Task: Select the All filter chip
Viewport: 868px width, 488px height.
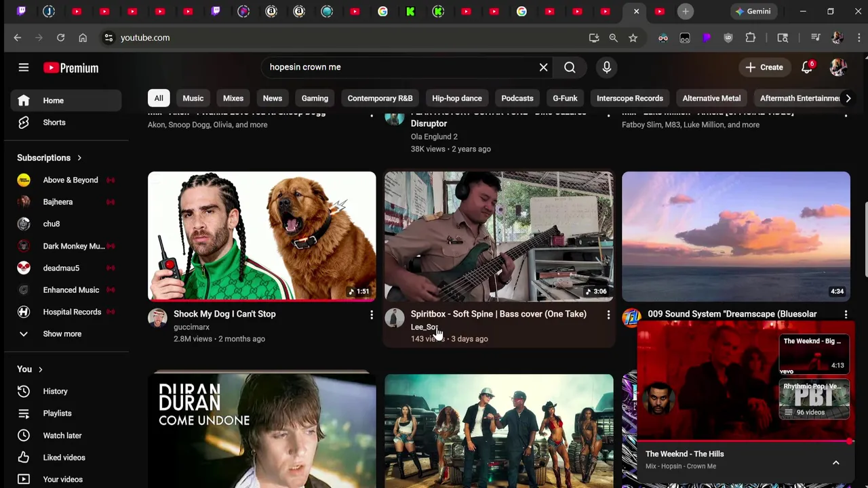Action: click(159, 98)
